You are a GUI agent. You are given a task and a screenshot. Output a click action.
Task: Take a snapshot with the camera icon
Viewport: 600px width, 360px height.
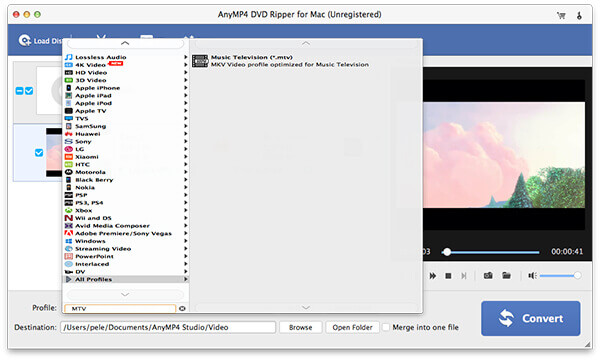[488, 275]
